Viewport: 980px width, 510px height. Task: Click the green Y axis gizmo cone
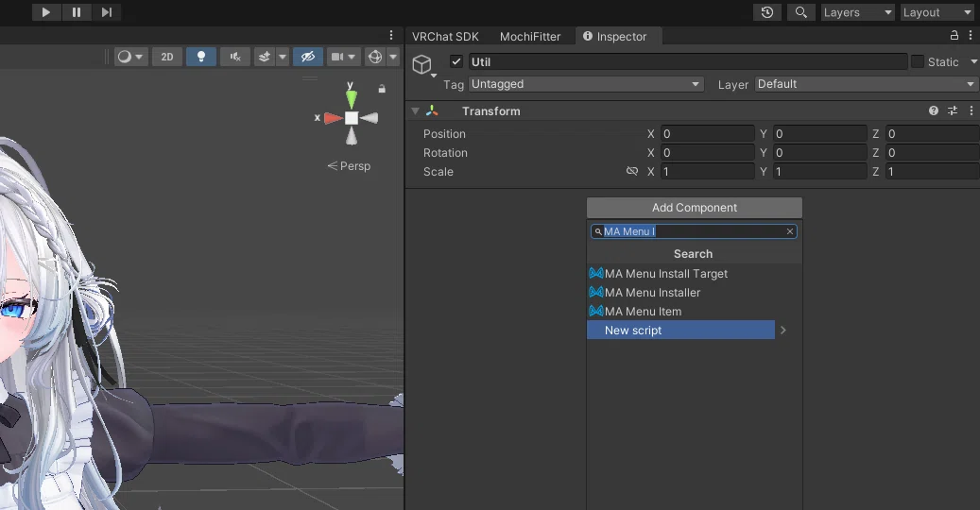[x=352, y=98]
